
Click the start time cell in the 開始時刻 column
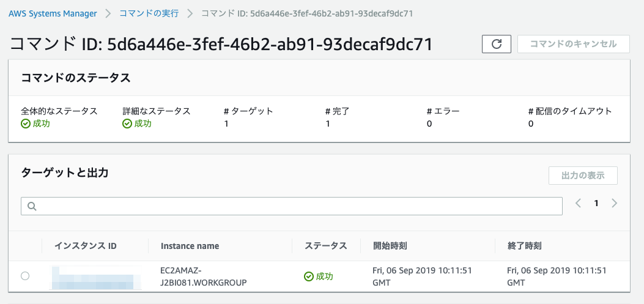tap(422, 276)
